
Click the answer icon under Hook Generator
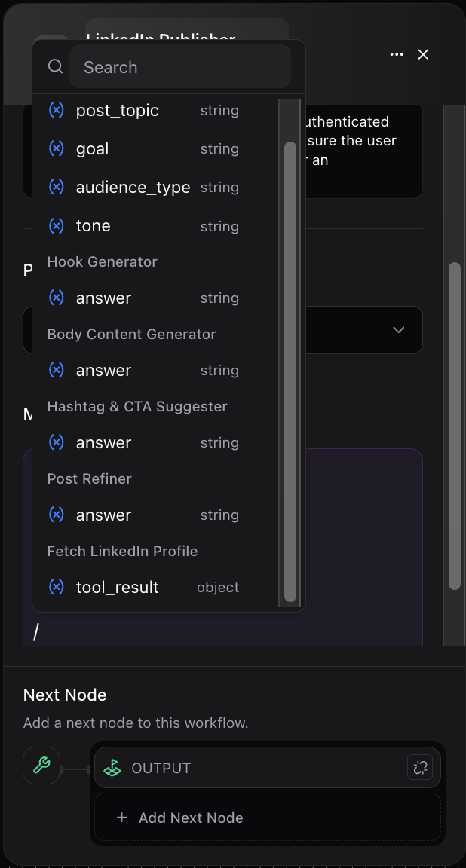click(56, 298)
